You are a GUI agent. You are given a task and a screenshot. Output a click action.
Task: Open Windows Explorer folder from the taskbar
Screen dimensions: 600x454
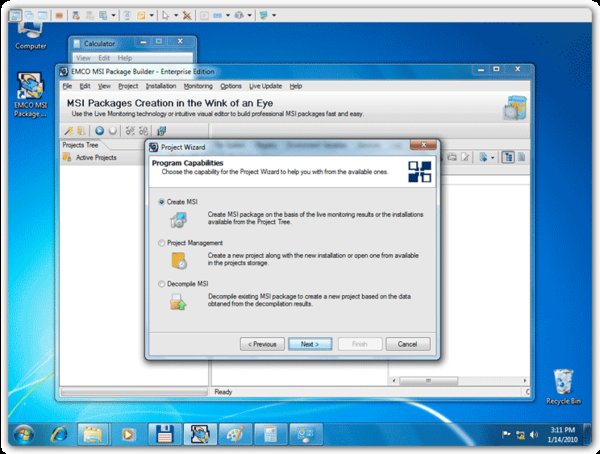click(x=93, y=434)
